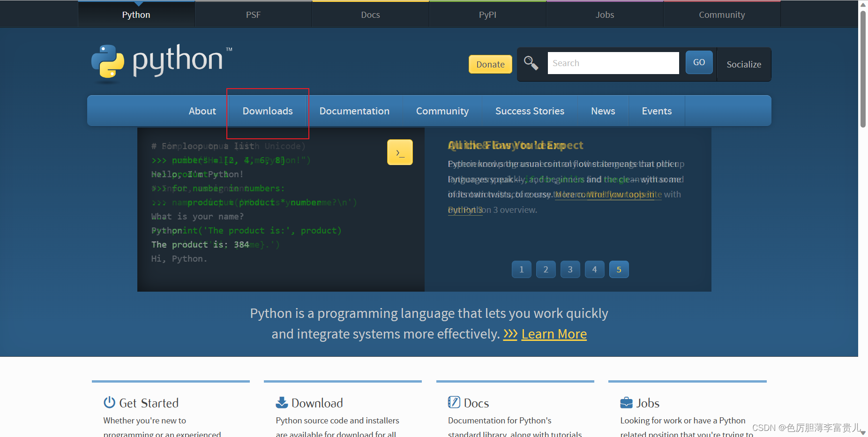The height and width of the screenshot is (437, 868).
Task: Open the Documentation navigation menu
Action: 354,111
